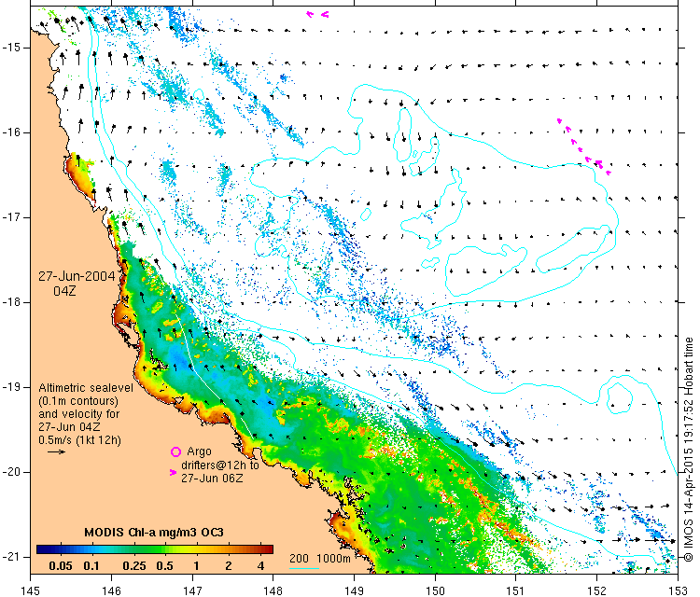Click the '0.5m/s (1kt 12h)' scale text

point(80,440)
